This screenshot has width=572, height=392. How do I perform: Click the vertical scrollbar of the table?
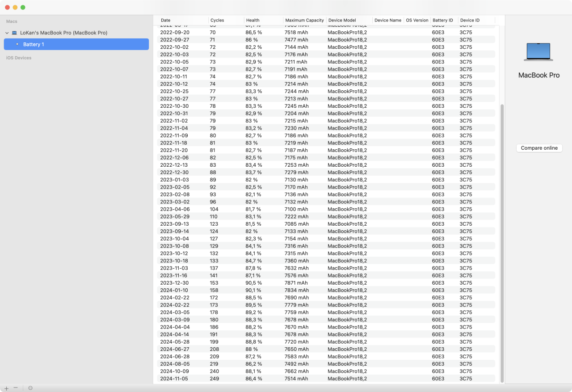coord(502,243)
